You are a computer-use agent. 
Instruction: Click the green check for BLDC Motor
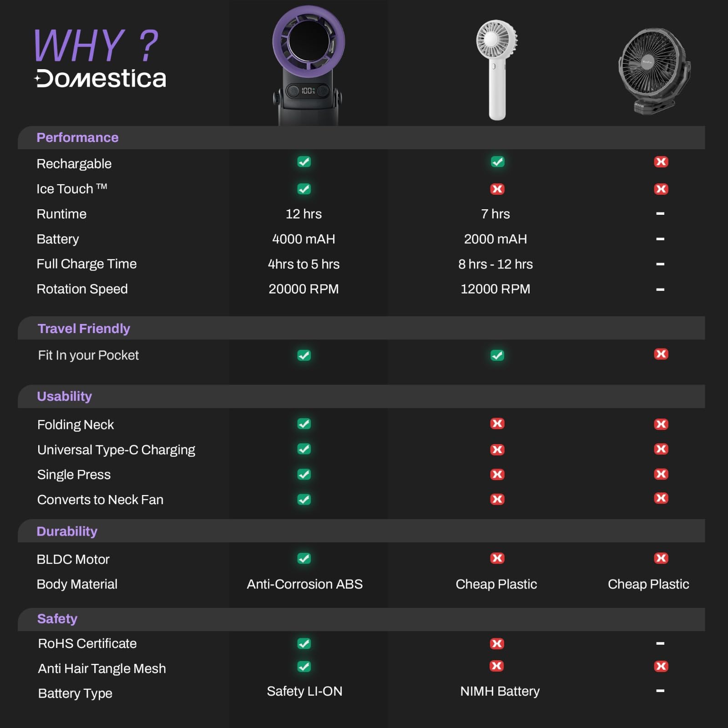click(x=304, y=558)
